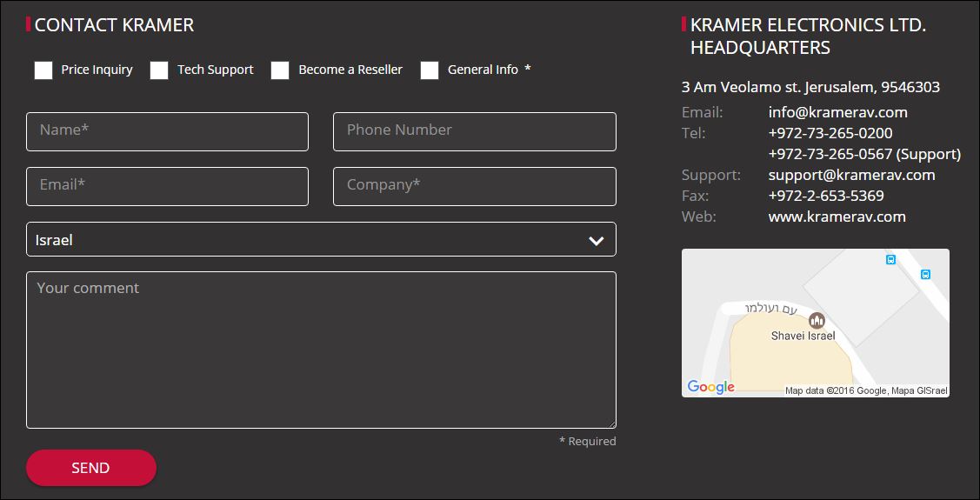980x500 pixels.
Task: Click the Shavei Israel map marker icon
Action: 817,321
